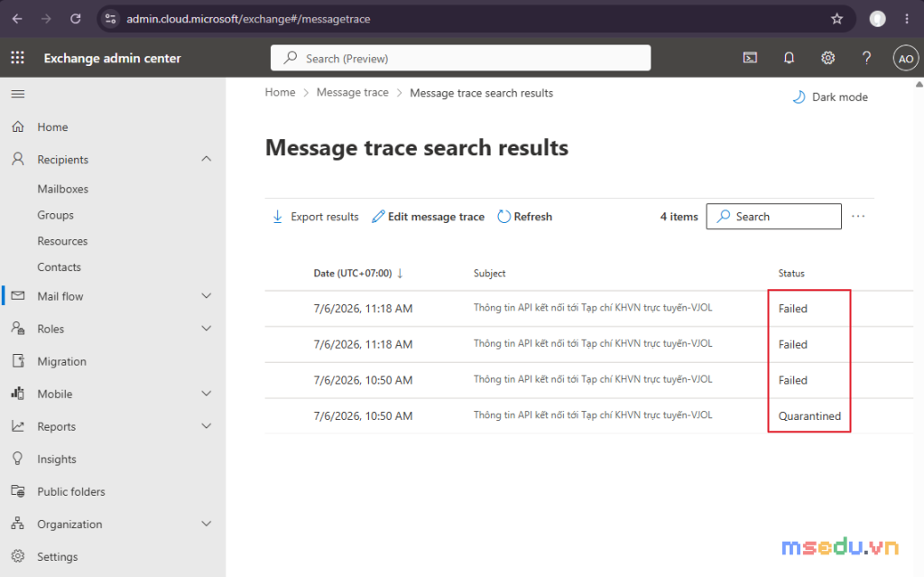Viewport: 924px width, 577px height.
Task: Click the Insights lightbulb icon
Action: (18, 459)
